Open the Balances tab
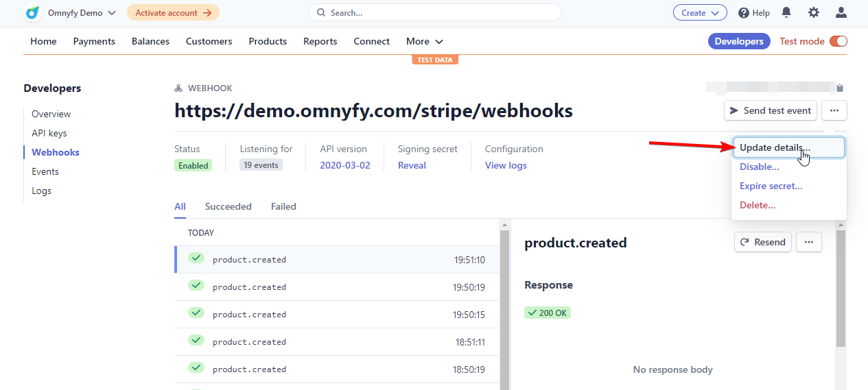The width and height of the screenshot is (868, 390). (150, 41)
